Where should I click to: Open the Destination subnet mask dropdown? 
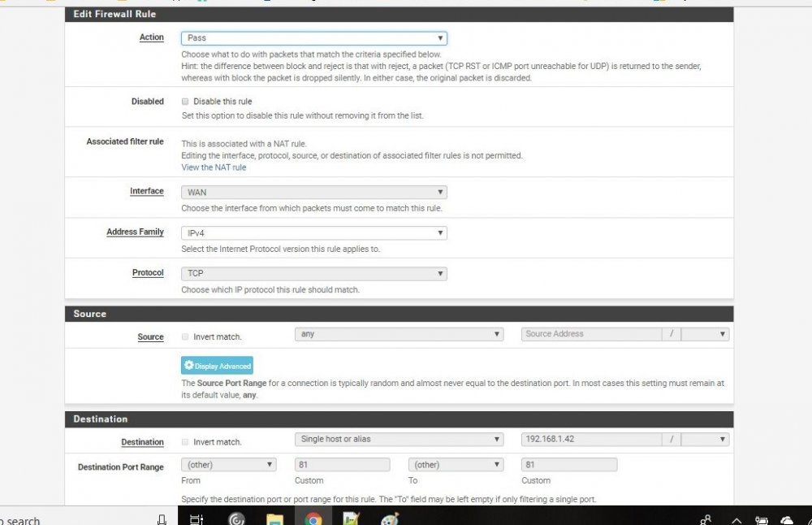pyautogui.click(x=705, y=440)
